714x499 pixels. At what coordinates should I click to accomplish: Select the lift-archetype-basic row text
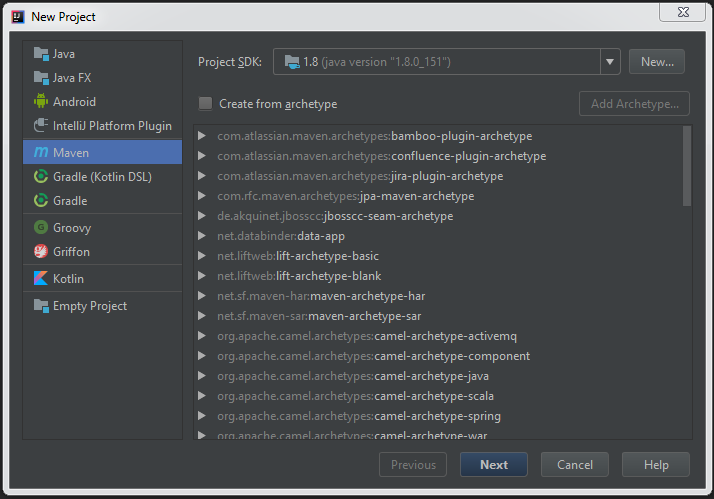pos(298,256)
